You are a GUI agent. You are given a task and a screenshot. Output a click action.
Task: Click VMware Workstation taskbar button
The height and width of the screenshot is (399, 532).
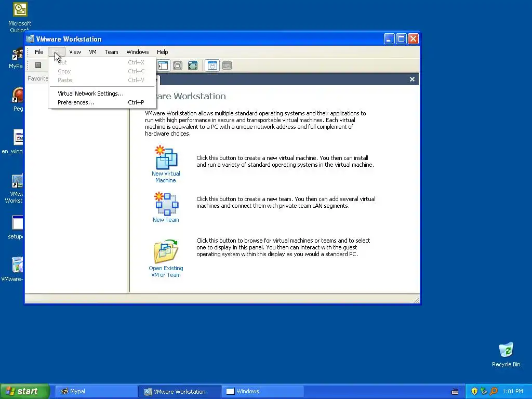click(180, 392)
